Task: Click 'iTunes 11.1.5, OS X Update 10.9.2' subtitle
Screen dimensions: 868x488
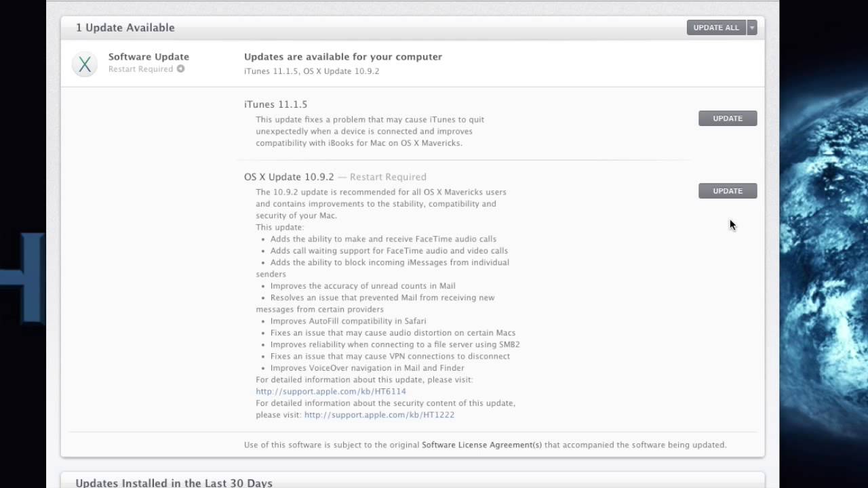Action: click(311, 71)
